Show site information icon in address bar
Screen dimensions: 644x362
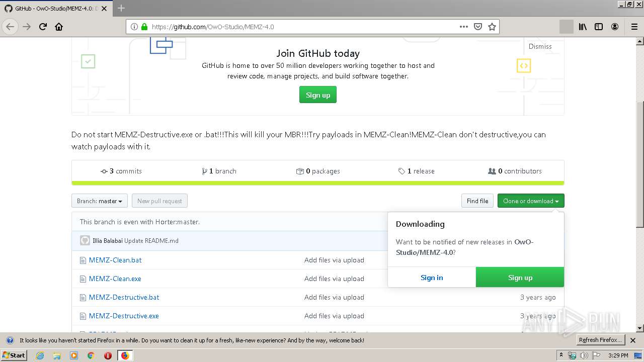pos(134,27)
